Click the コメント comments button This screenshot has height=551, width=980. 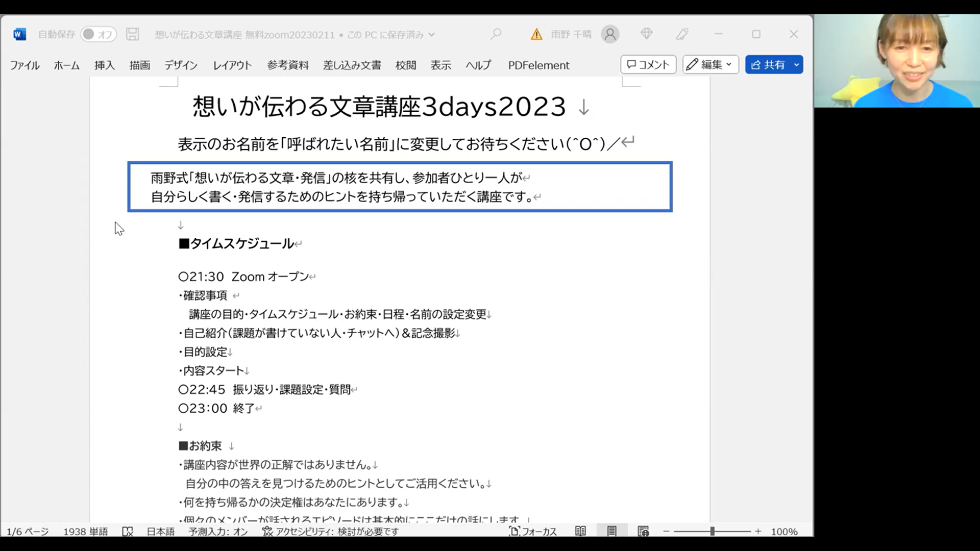click(648, 64)
